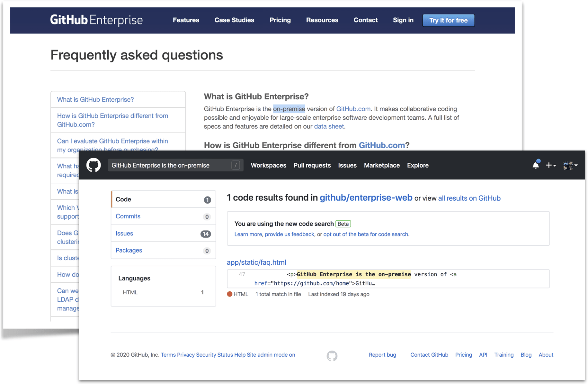Click the Beta label badge

(343, 224)
